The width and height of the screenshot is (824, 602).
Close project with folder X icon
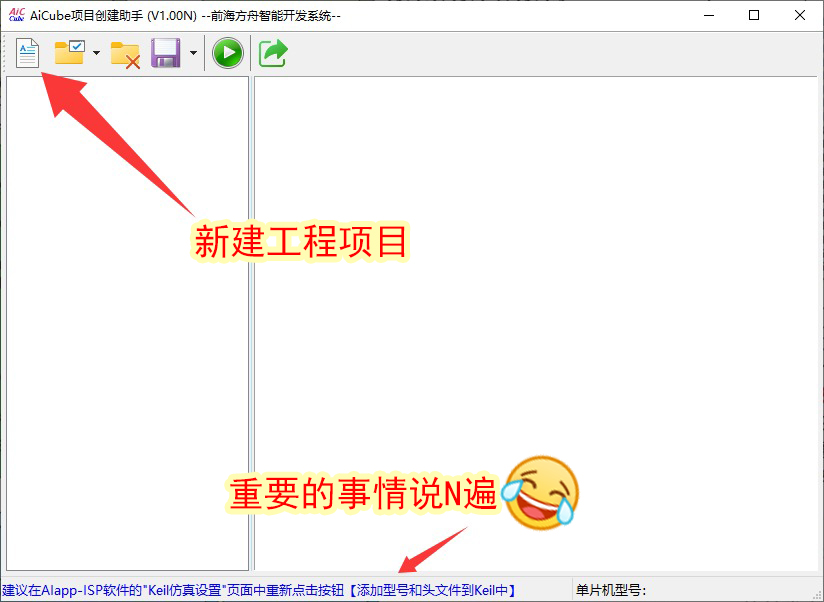pyautogui.click(x=125, y=55)
